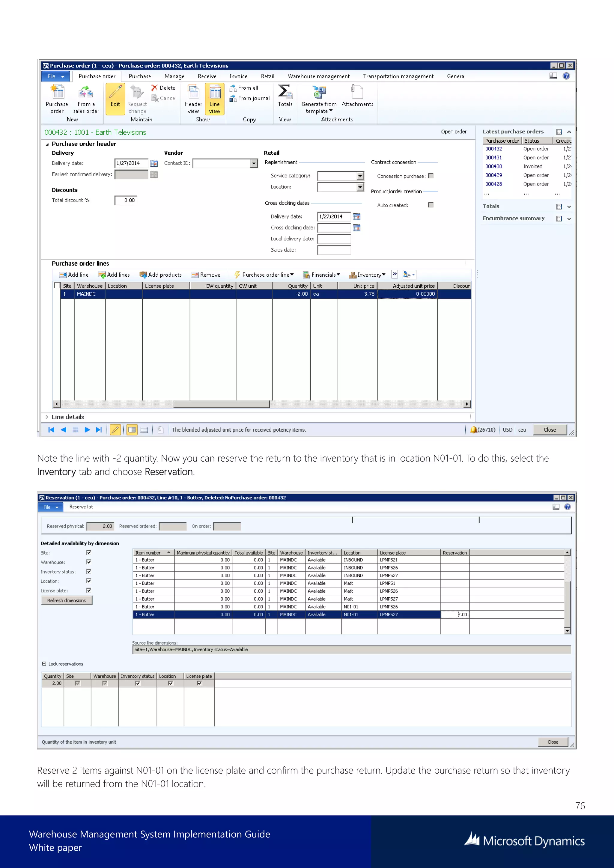614x868 pixels.
Task: Click Add products toolbar button
Action: tap(161, 275)
